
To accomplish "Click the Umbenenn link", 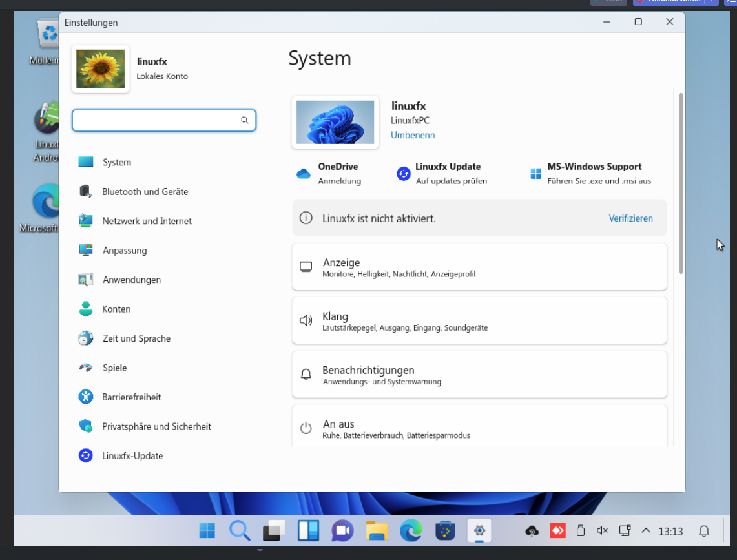I will [x=413, y=135].
